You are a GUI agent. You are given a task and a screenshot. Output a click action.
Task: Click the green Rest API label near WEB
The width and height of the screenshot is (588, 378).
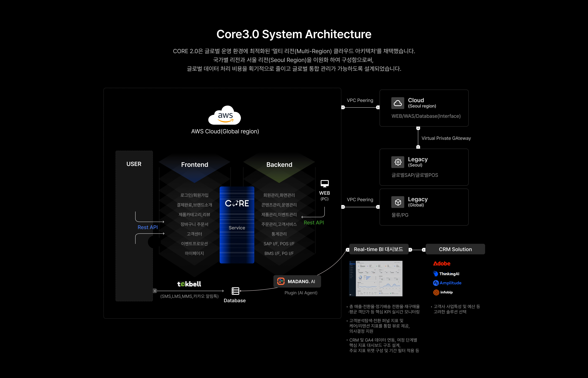[x=314, y=222]
